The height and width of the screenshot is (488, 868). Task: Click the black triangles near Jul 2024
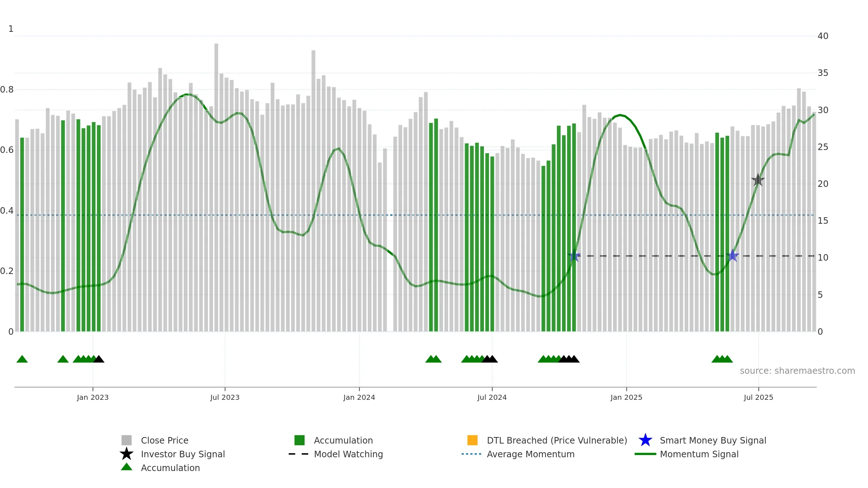coord(490,359)
